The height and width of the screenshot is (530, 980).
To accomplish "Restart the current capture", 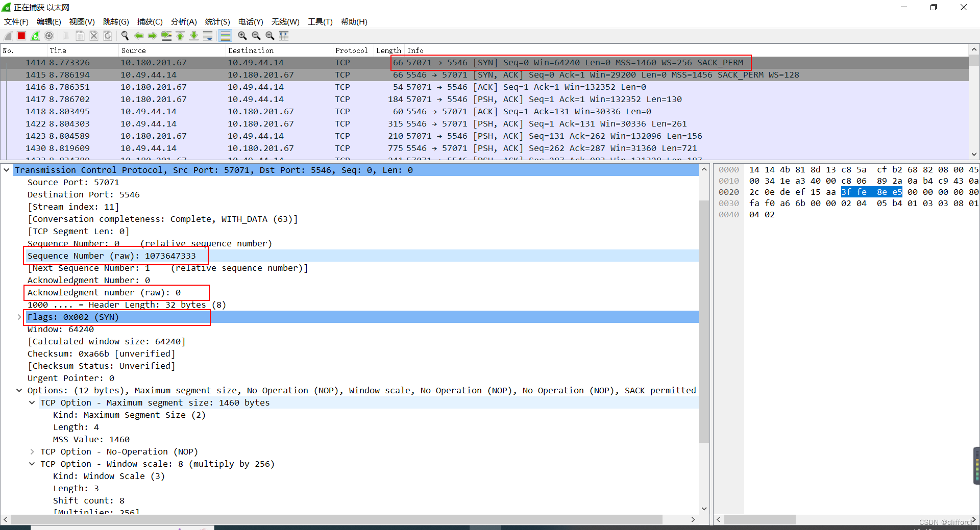I will (x=35, y=36).
